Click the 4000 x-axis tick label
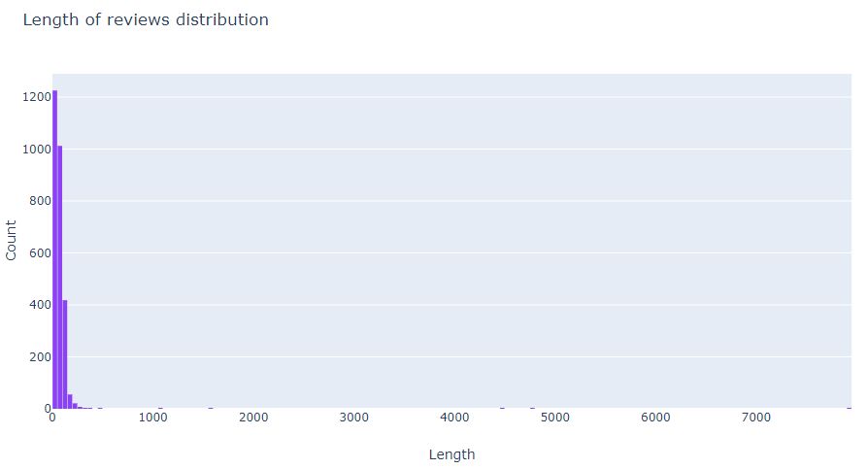Screen dimensions: 868x469 [x=455, y=418]
